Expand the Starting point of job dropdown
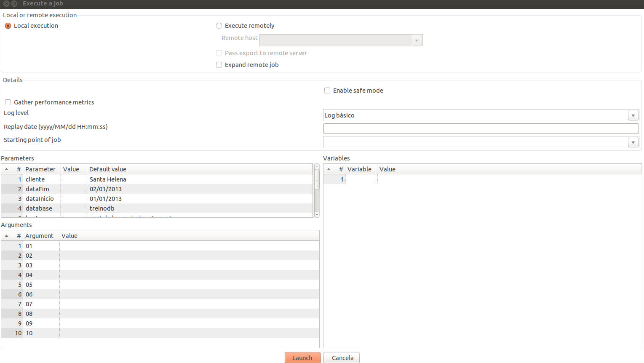This screenshot has width=644, height=363. click(633, 142)
